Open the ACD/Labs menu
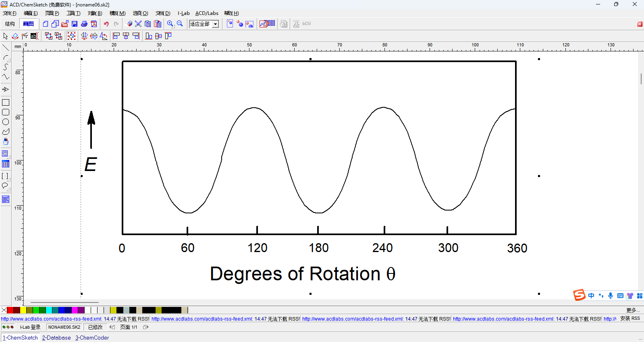The width and height of the screenshot is (644, 342). pos(207,13)
